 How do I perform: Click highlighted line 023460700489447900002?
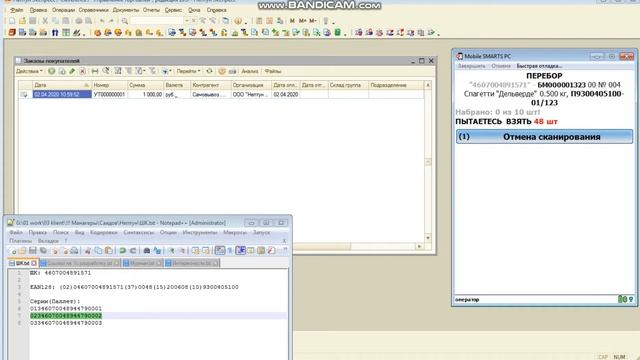click(x=66, y=316)
